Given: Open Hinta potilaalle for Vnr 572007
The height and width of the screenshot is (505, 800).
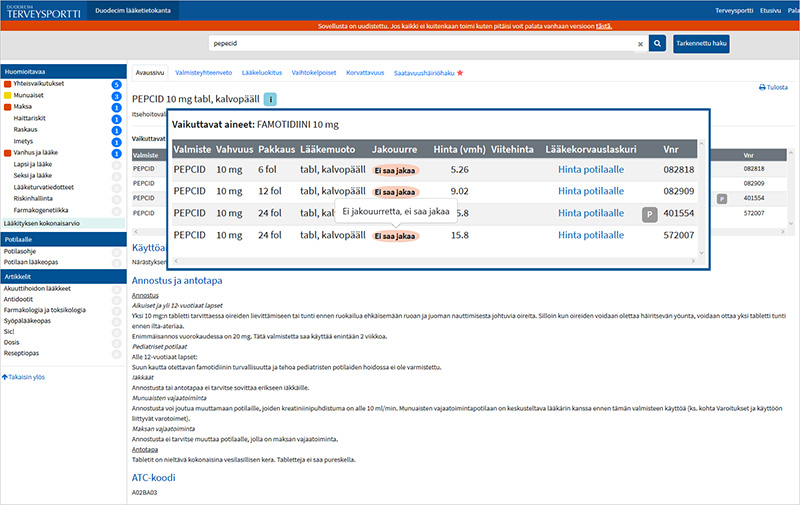Looking at the screenshot, I should (x=591, y=235).
